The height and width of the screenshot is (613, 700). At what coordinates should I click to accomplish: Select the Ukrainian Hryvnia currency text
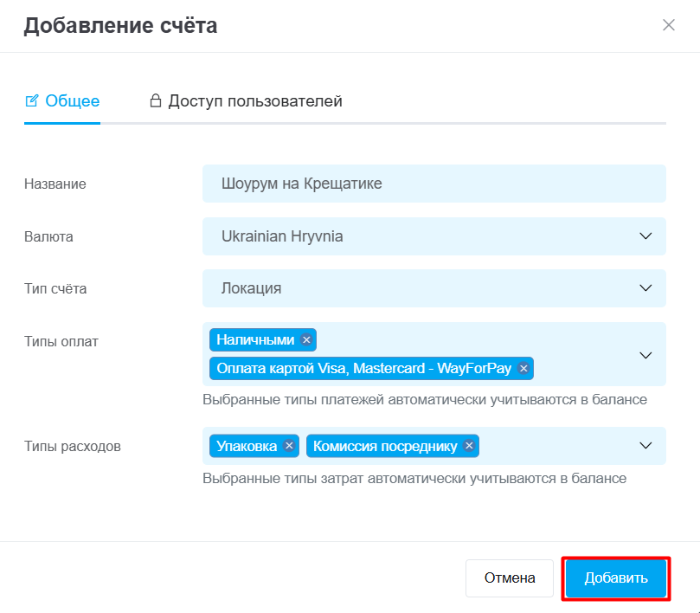tap(282, 236)
